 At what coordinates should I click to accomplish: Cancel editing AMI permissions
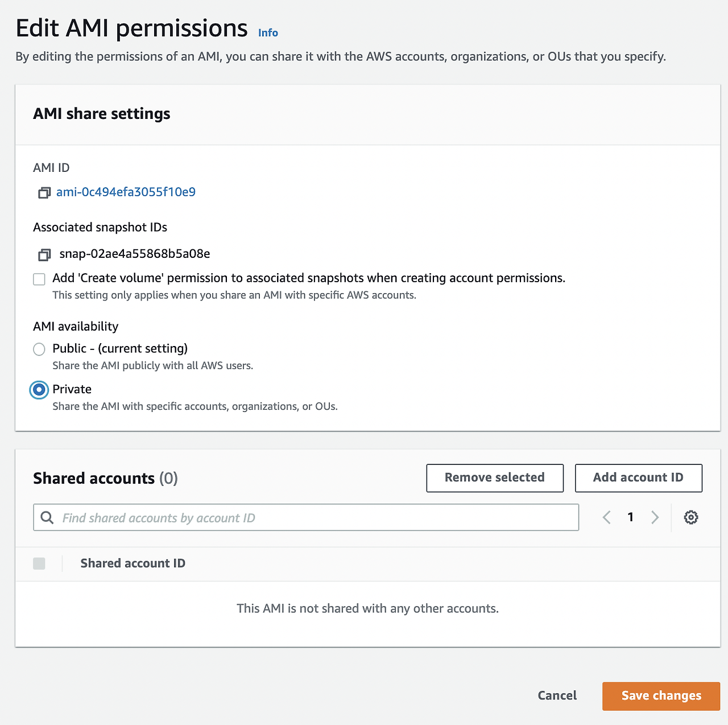(557, 695)
